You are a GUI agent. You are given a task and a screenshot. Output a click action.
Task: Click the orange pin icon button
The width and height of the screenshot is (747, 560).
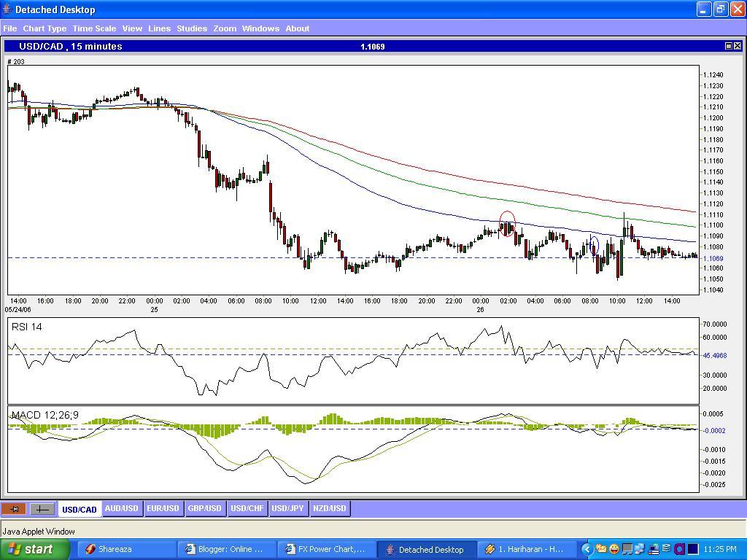coord(14,509)
